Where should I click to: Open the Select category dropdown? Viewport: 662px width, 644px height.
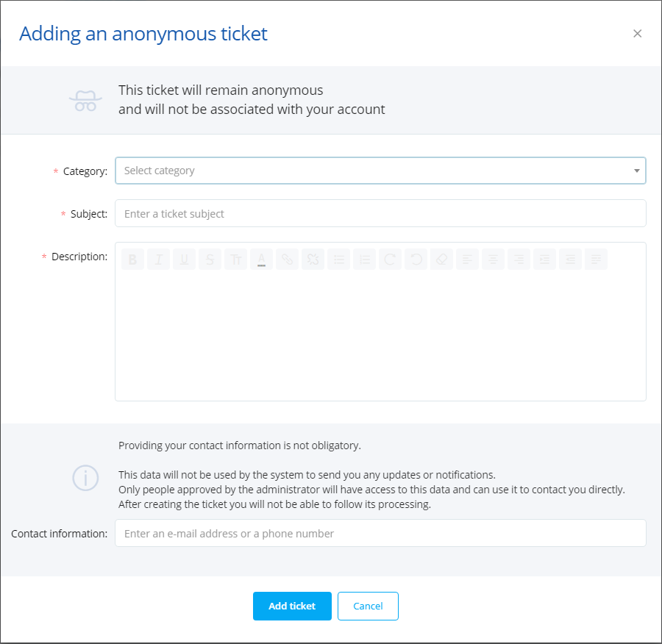pos(380,171)
